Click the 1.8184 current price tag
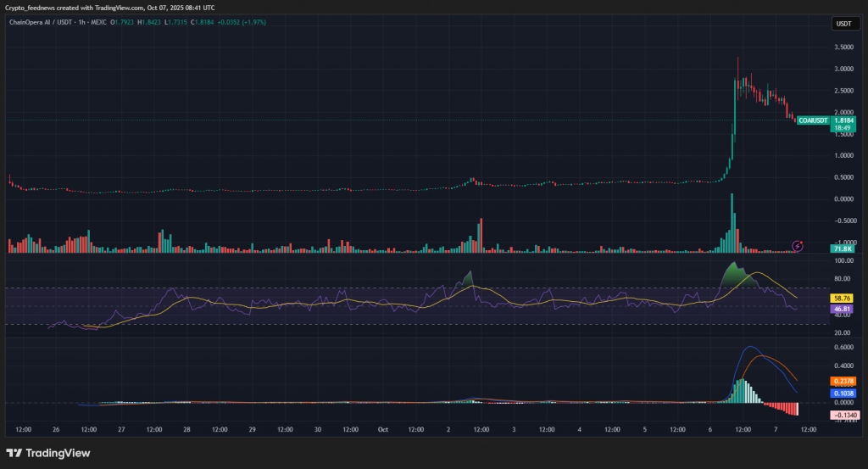Screen dimensions: 868x469 click(x=843, y=121)
